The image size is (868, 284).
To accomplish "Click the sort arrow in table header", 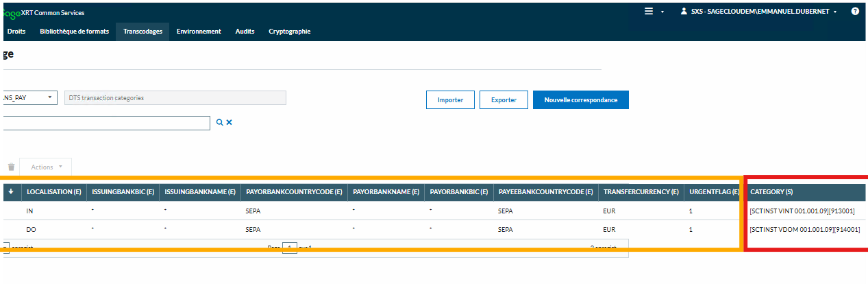I will click(12, 192).
